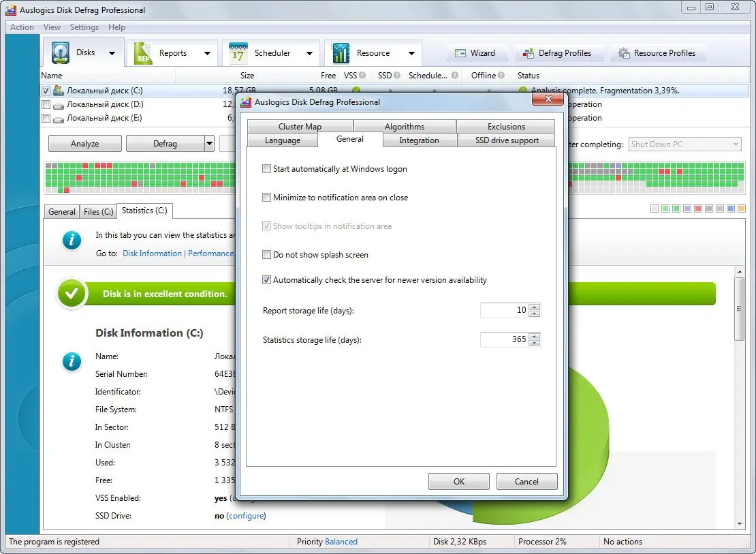Click the help icon beside SSD column

[397, 75]
